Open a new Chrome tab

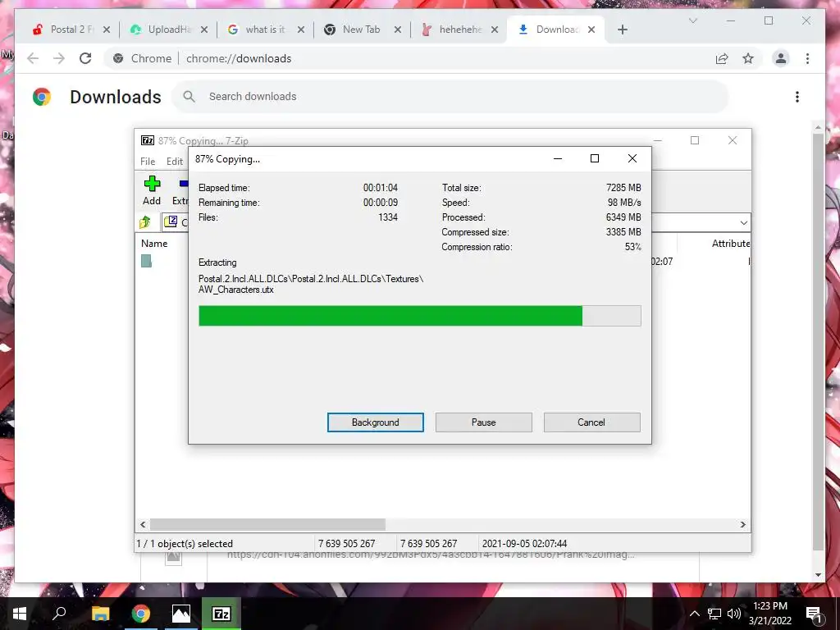[622, 30]
